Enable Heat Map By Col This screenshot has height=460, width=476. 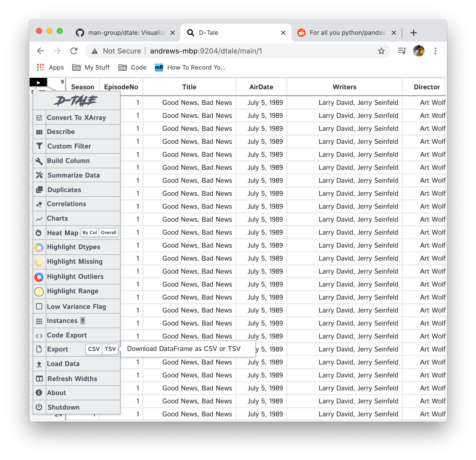[90, 233]
